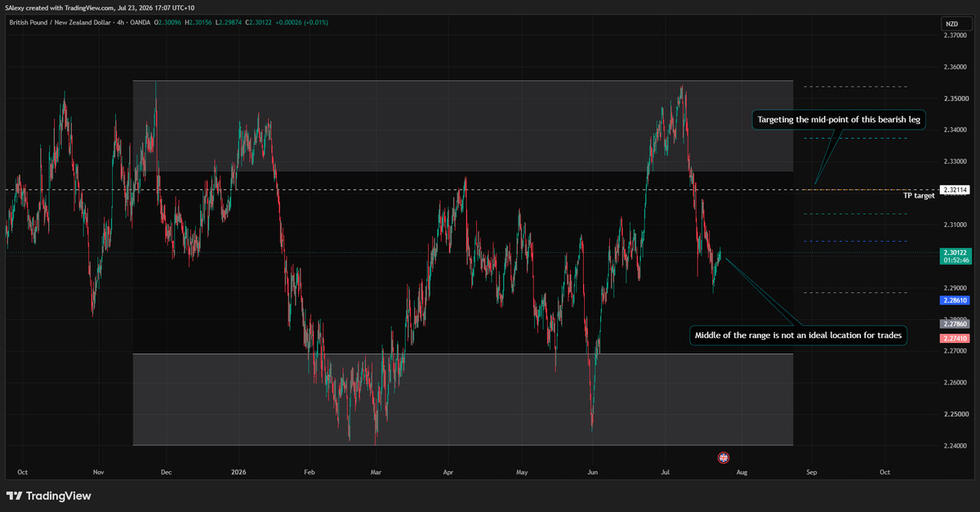Image resolution: width=980 pixels, height=512 pixels.
Task: Click the Feb label on time axis
Action: tap(309, 472)
